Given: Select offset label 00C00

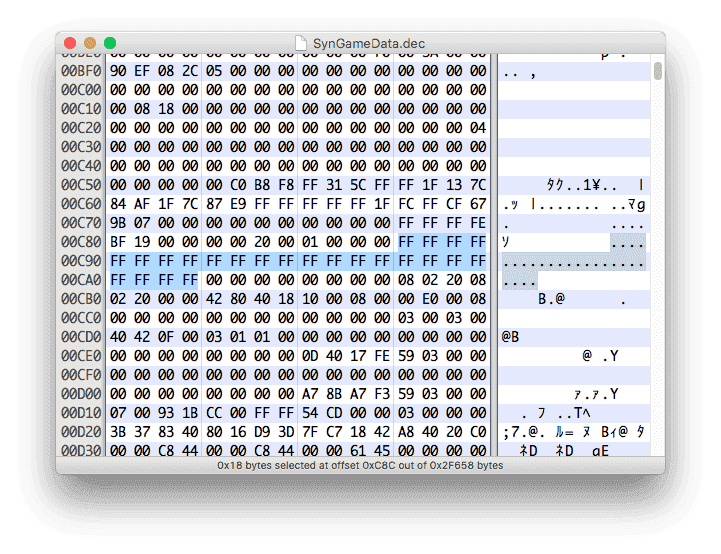Looking at the screenshot, I should click(x=81, y=90).
